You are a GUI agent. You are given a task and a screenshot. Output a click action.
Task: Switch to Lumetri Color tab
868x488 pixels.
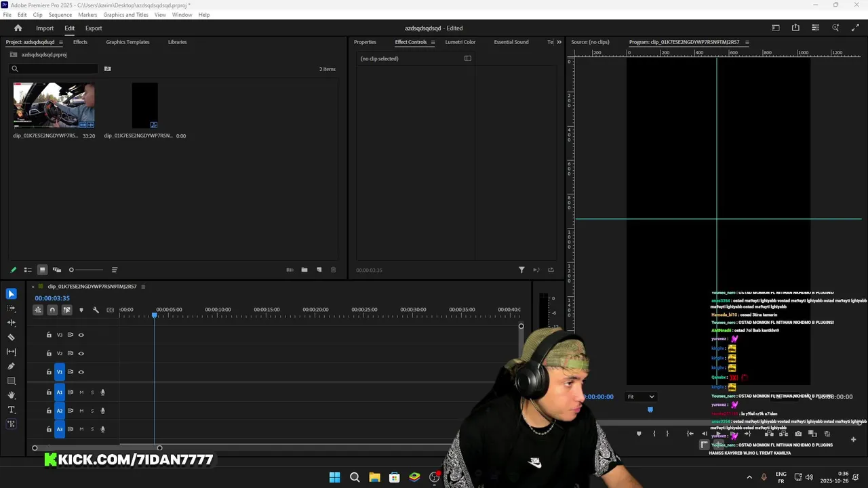tap(460, 42)
